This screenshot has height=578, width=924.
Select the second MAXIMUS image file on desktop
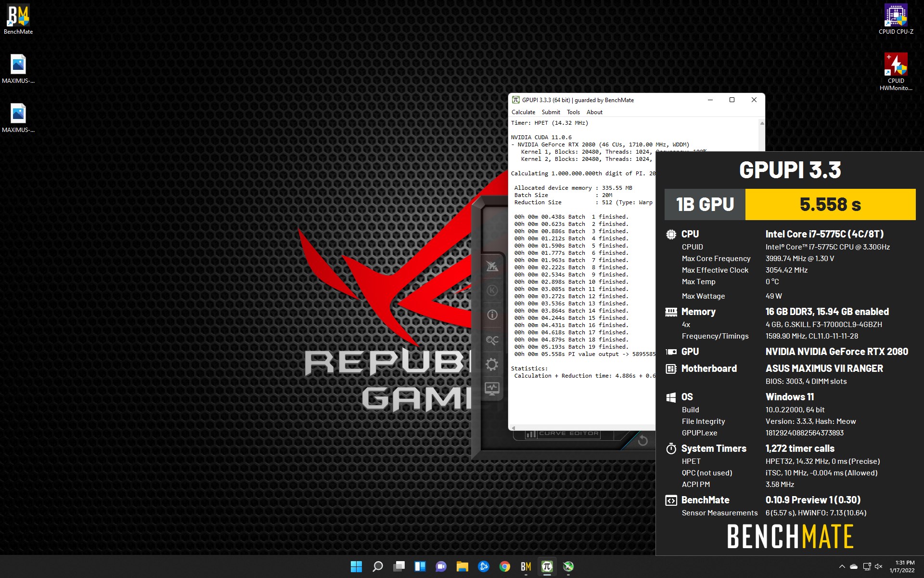[18, 118]
